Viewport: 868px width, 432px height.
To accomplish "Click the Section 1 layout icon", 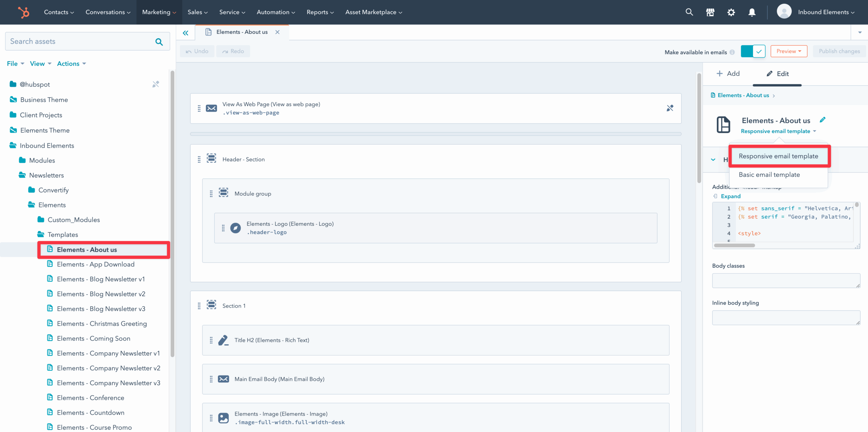I will click(211, 305).
